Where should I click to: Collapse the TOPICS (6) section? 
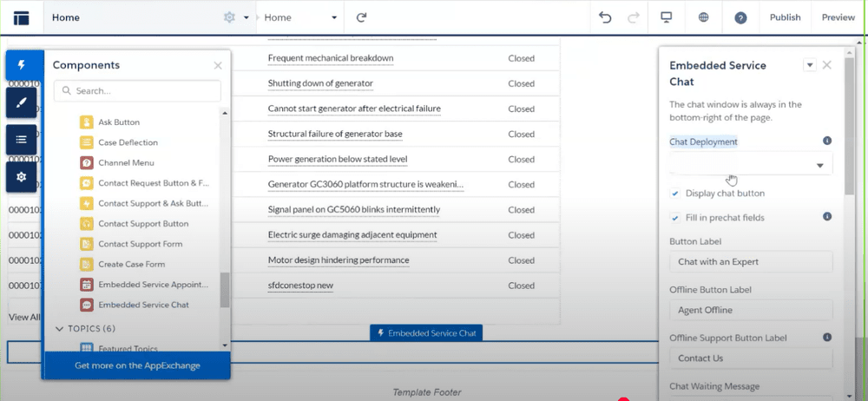[60, 329]
